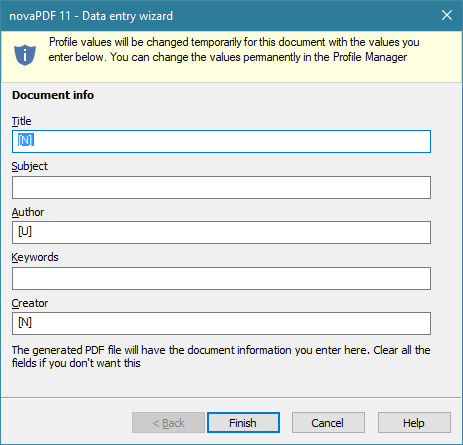Image resolution: width=463 pixels, height=445 pixels.
Task: Click the Keywords text box
Action: click(x=221, y=278)
